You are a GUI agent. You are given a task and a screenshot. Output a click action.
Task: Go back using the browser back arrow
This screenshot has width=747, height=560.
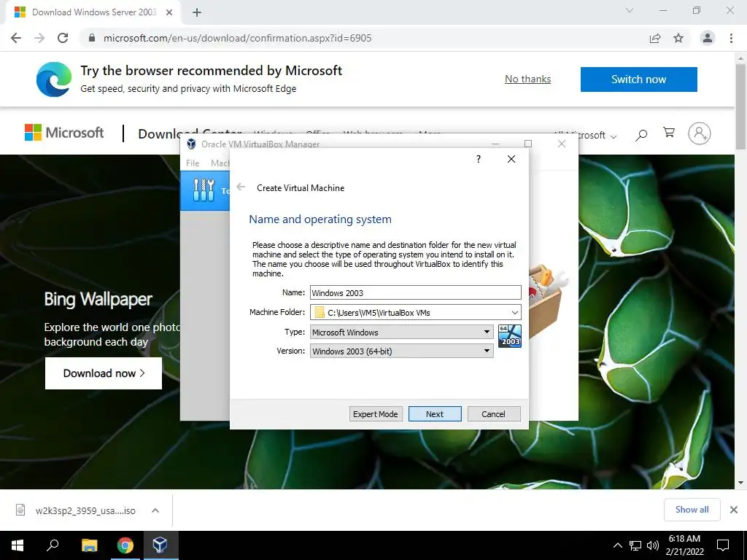tap(16, 38)
